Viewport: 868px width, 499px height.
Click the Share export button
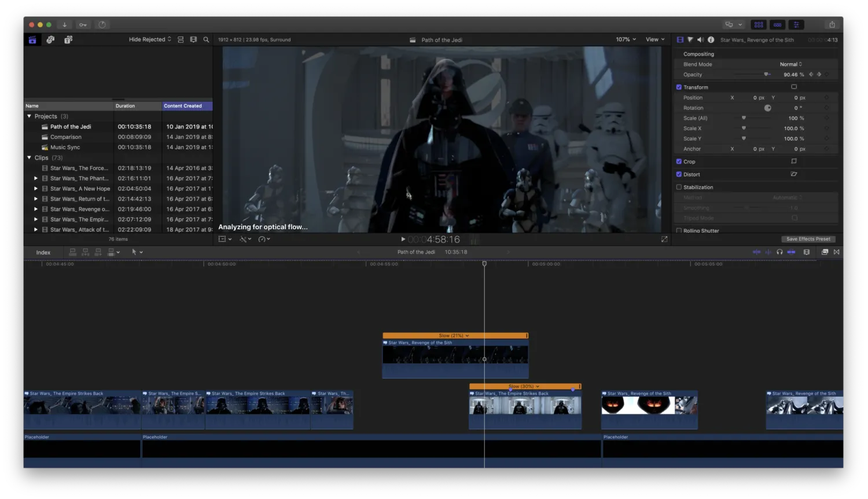832,24
